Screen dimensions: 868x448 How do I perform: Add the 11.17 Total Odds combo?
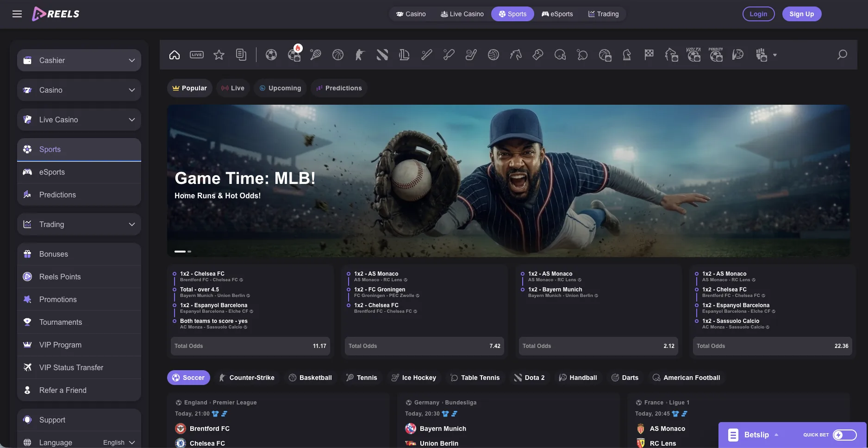(250, 346)
